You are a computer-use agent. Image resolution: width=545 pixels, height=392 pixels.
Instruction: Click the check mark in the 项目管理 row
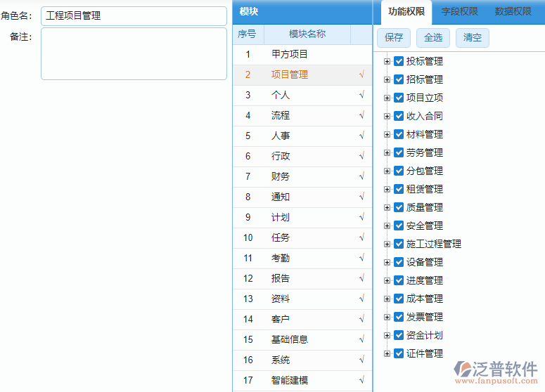coord(361,74)
